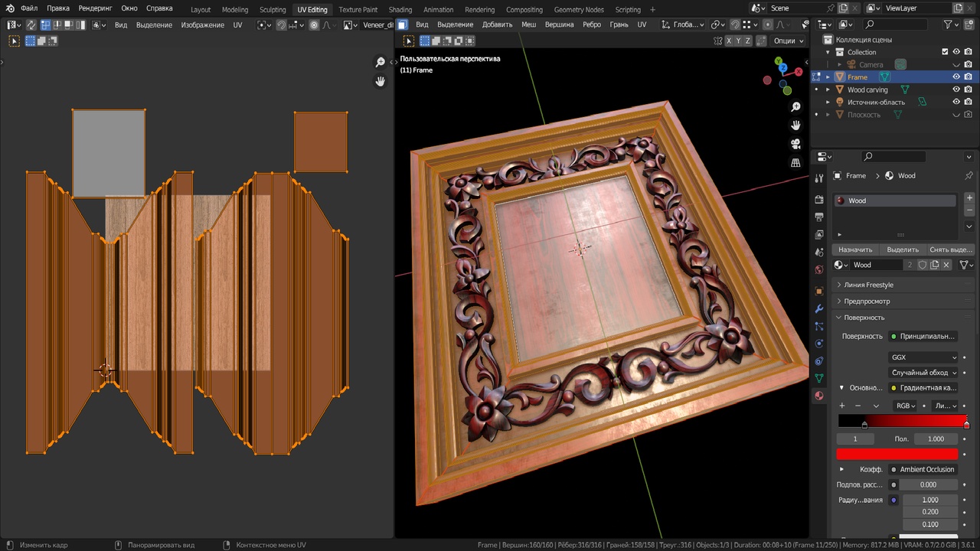The height and width of the screenshot is (551, 980).
Task: Toggle camera view icon in the 3D viewport
Action: pyautogui.click(x=795, y=144)
